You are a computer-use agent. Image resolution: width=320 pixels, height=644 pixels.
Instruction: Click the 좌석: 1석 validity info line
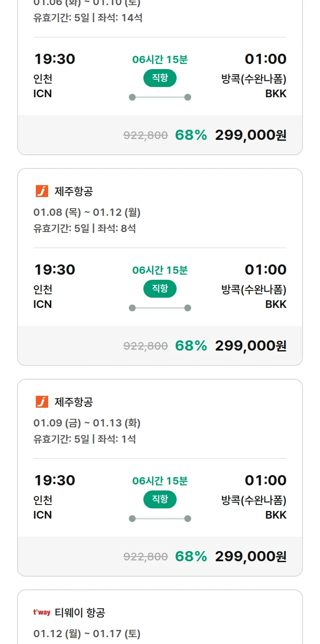click(84, 439)
